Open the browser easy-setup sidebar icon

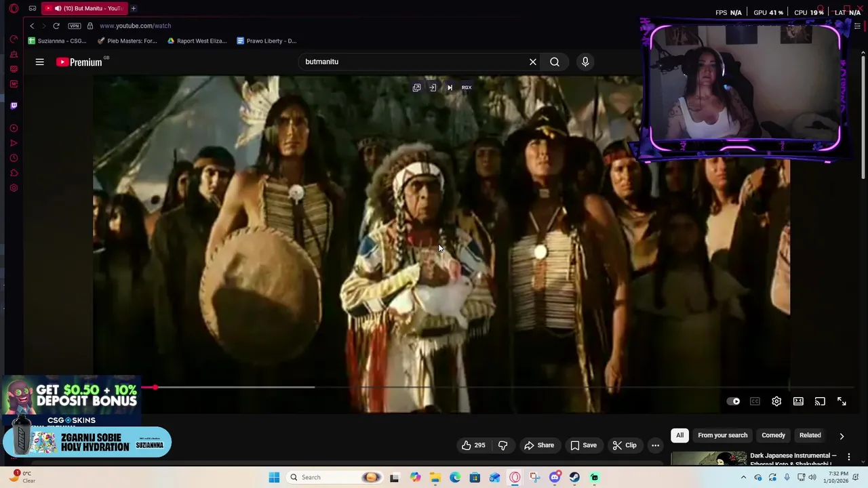857,26
